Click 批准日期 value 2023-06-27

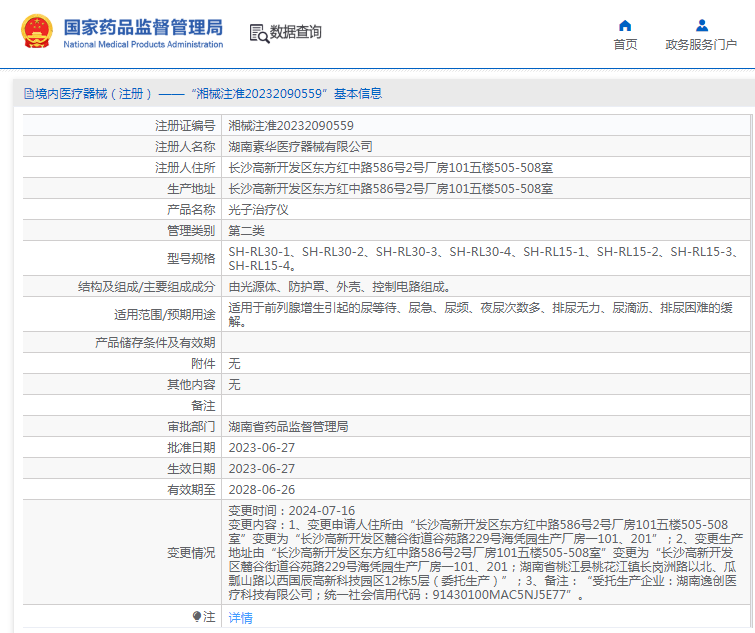pos(261,448)
